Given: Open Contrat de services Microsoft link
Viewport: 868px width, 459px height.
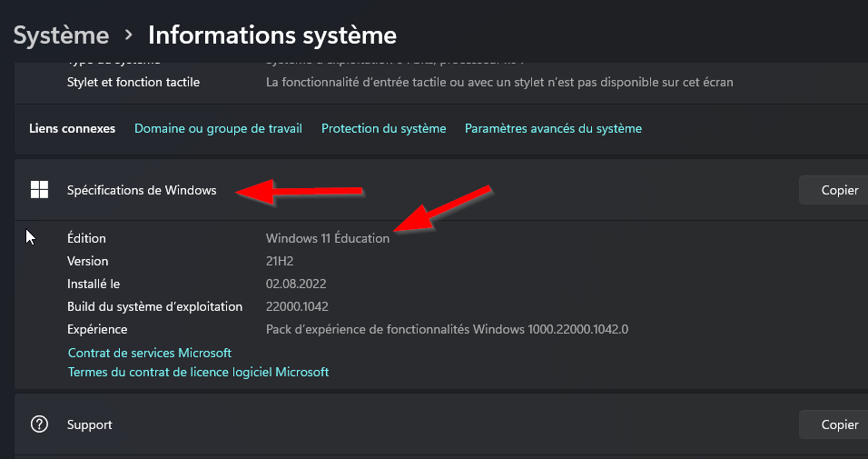Looking at the screenshot, I should (x=150, y=353).
